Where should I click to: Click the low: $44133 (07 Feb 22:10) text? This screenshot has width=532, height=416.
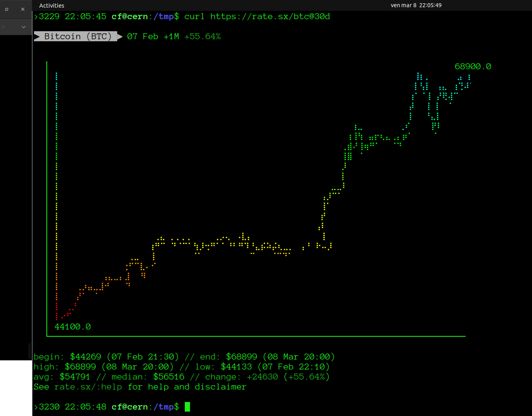(x=262, y=367)
